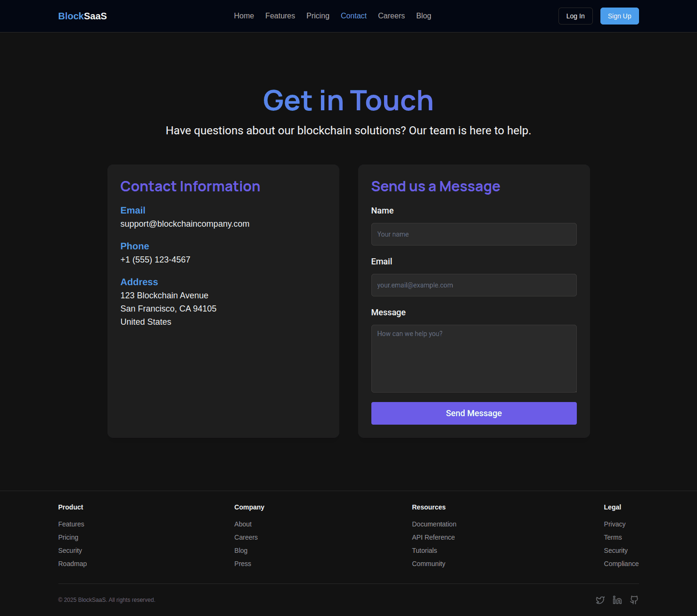
Task: Focus the Your name input field
Action: 474,234
